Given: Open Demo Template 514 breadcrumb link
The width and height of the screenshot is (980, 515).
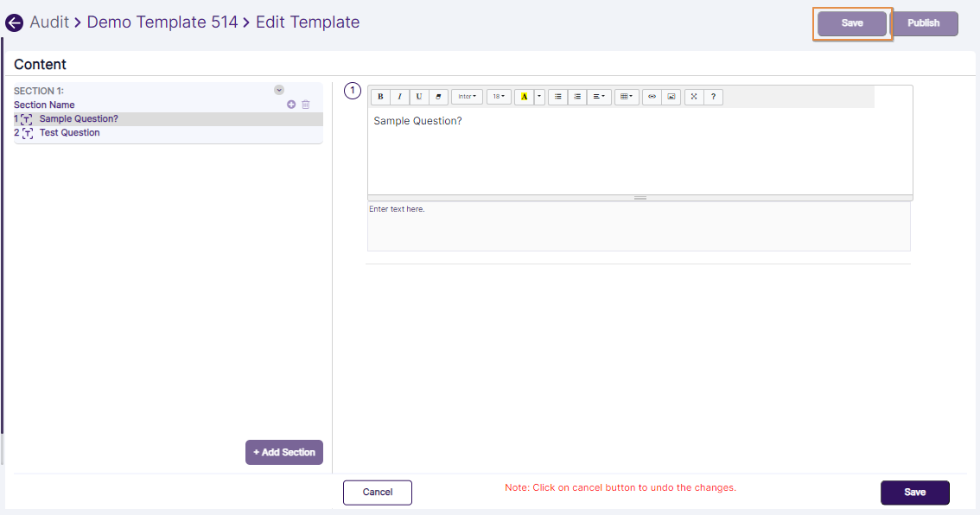Looking at the screenshot, I should pyautogui.click(x=162, y=22).
